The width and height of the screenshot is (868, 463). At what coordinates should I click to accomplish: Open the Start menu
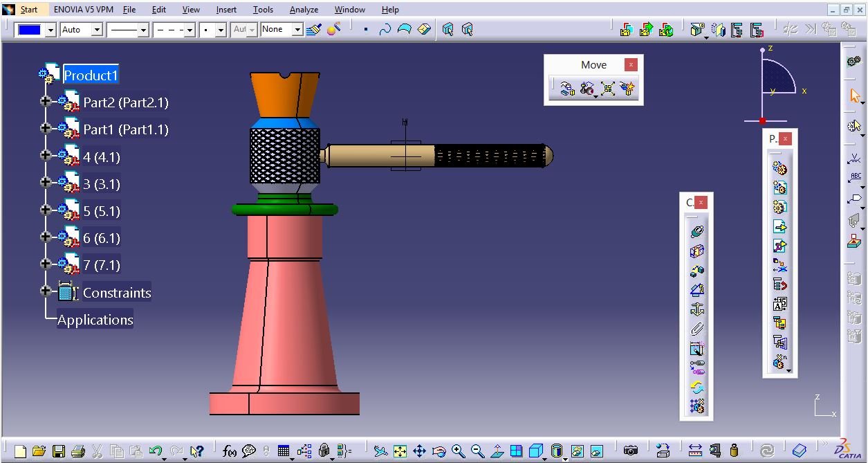29,10
